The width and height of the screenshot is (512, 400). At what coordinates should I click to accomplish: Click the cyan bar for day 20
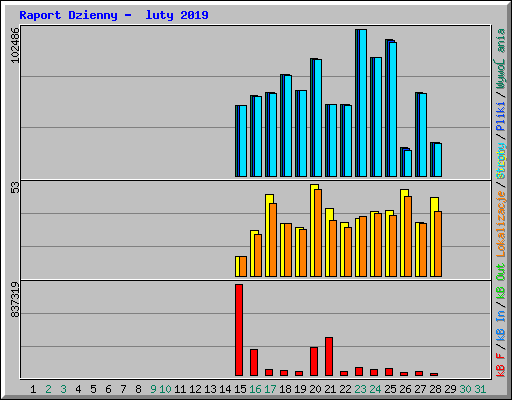[x=318, y=118]
